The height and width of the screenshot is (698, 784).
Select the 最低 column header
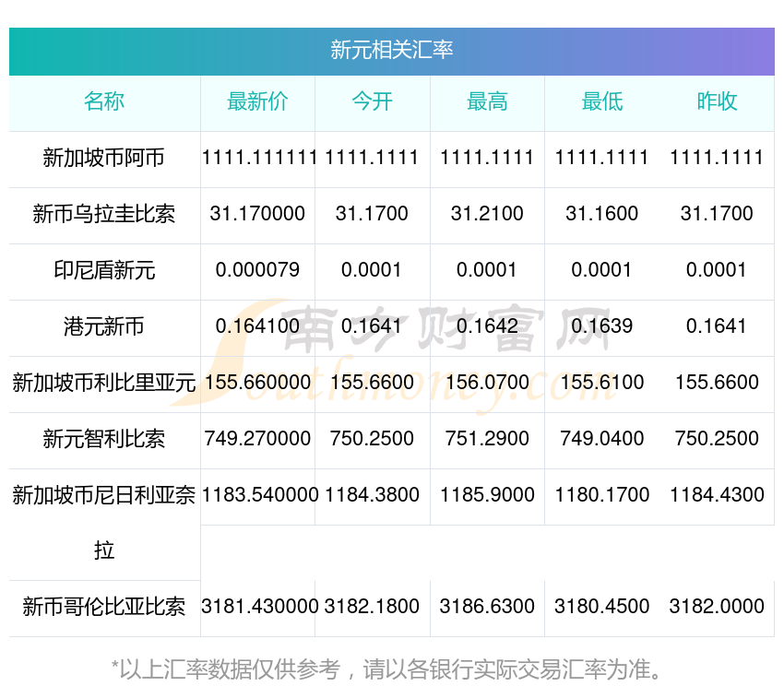(602, 101)
